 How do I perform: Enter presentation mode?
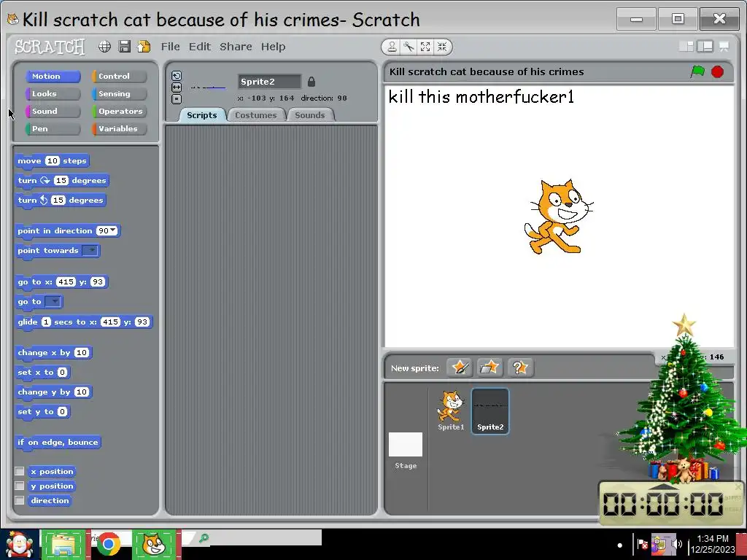pyautogui.click(x=724, y=46)
